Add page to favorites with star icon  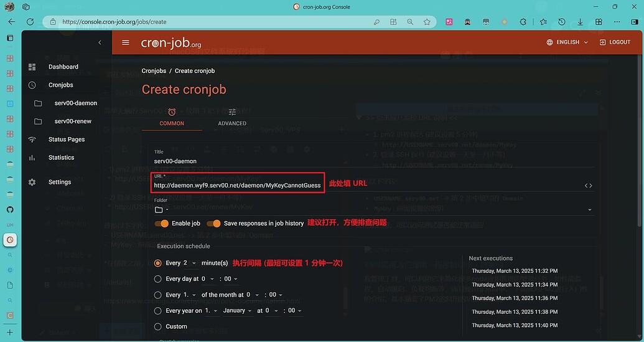[x=427, y=22]
